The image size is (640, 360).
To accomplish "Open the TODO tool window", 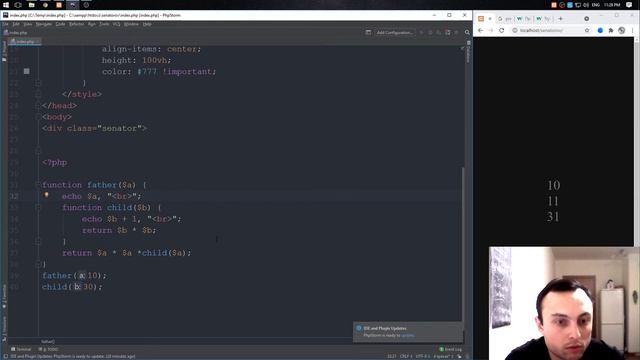I will coord(48,349).
